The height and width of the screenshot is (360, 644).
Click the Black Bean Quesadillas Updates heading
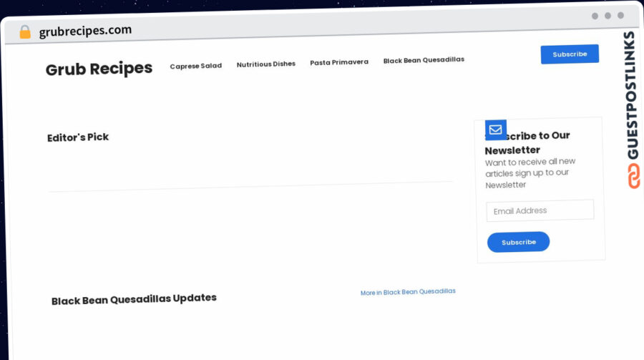(134, 298)
